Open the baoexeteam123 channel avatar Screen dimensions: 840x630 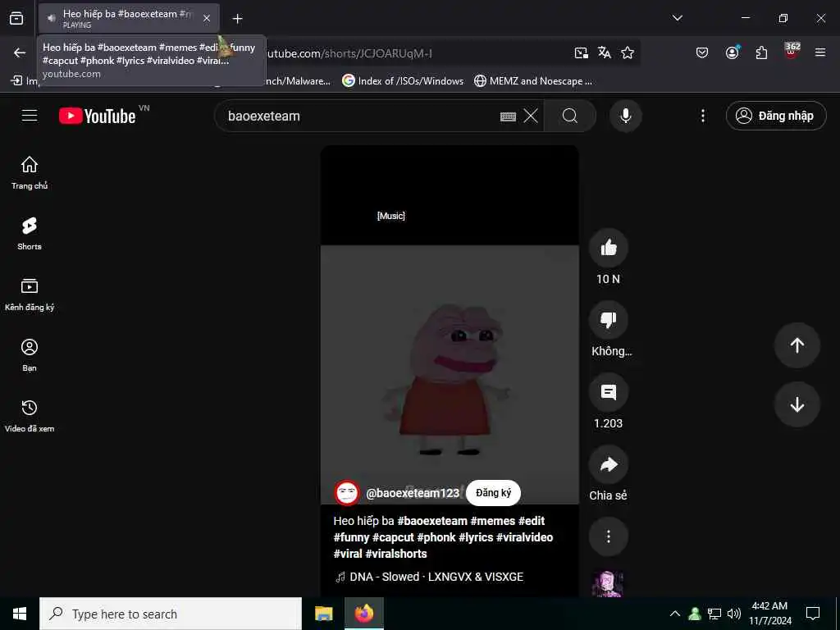click(347, 493)
